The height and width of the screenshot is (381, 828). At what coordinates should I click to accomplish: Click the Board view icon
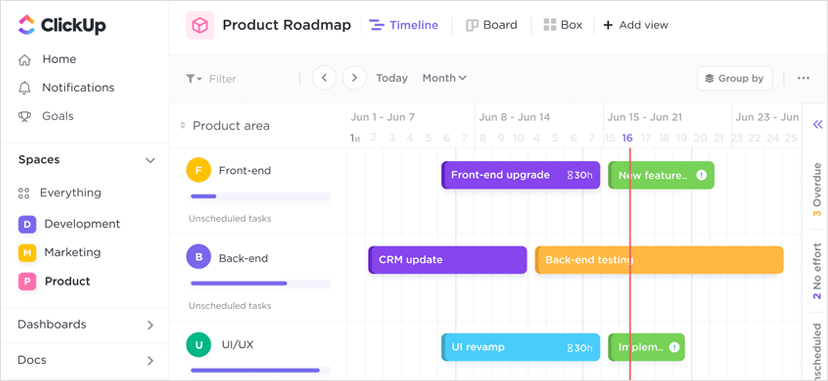(472, 25)
